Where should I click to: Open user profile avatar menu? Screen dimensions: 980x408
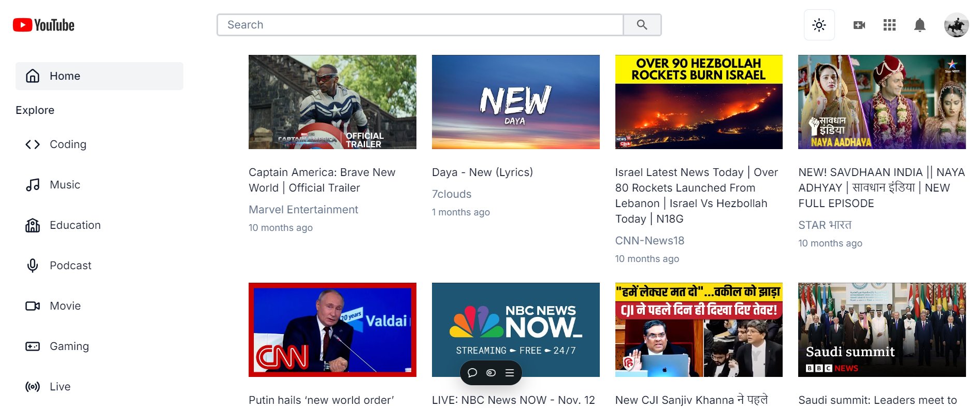point(956,25)
